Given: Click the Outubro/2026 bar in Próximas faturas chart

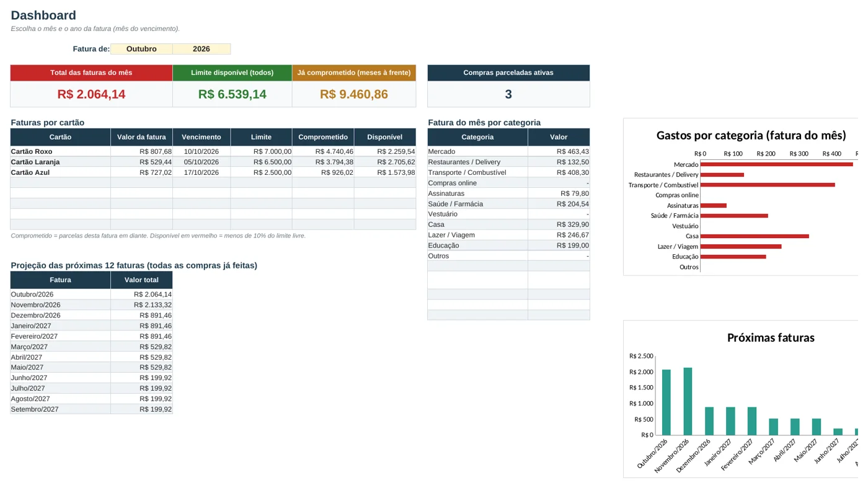Looking at the screenshot, I should point(666,402).
